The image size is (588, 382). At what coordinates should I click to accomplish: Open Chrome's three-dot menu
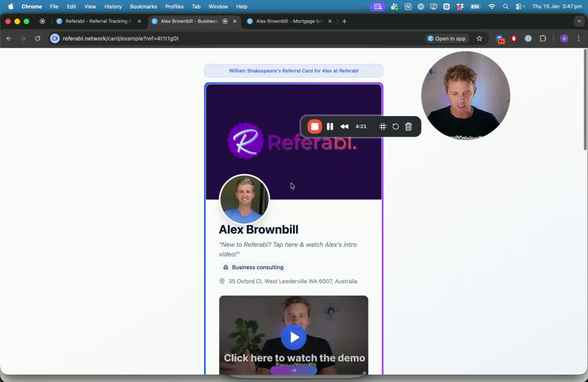[579, 39]
